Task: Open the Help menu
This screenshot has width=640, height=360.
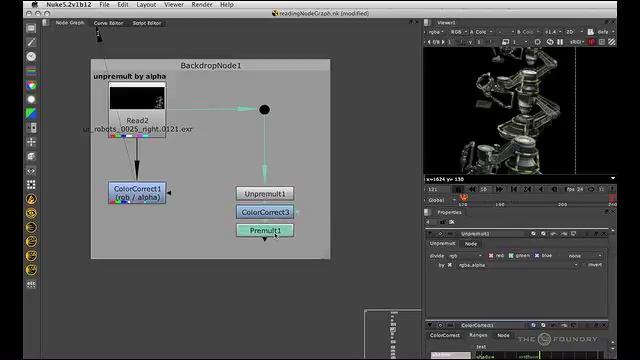Action: point(227,4)
